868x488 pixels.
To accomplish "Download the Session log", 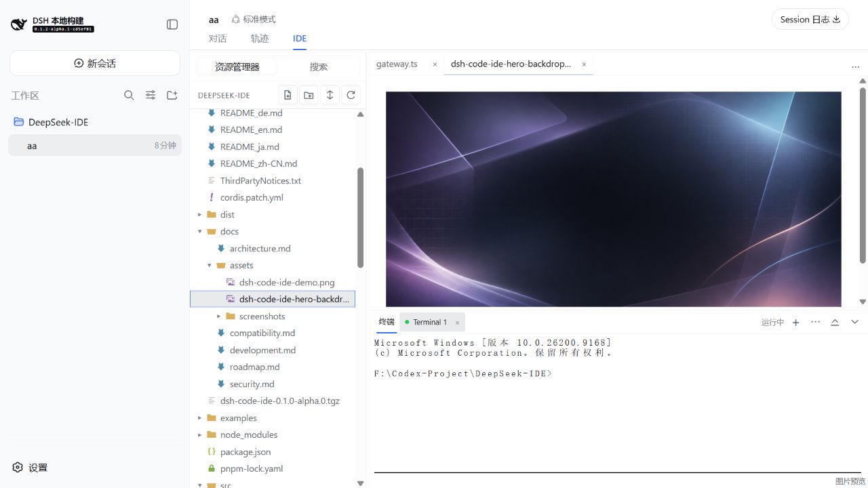I will pos(810,20).
